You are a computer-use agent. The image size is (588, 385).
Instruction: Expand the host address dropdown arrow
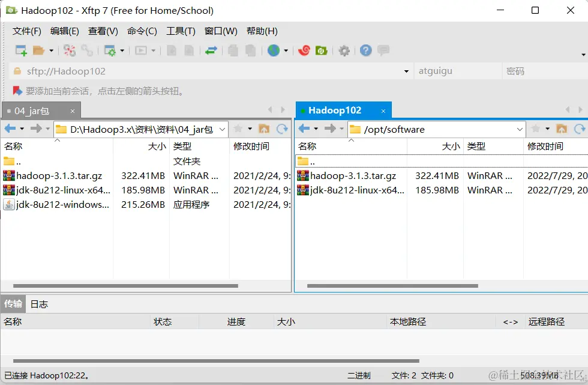click(x=406, y=71)
